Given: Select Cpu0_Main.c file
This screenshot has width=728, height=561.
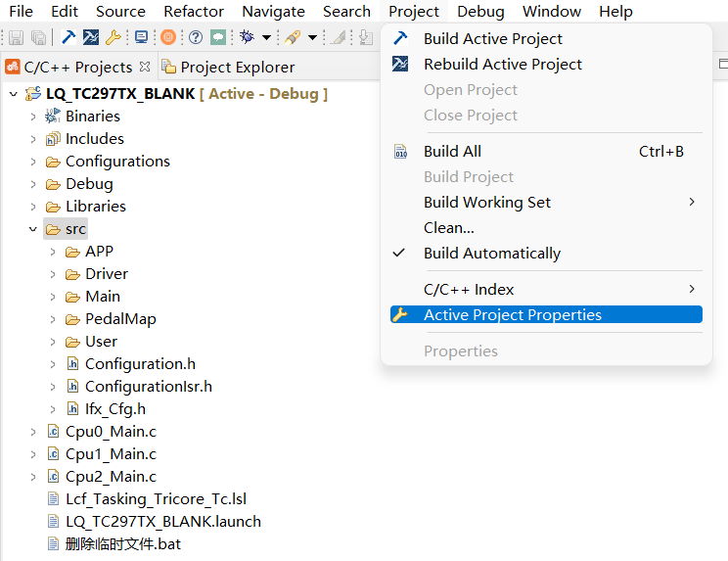Looking at the screenshot, I should 111,432.
